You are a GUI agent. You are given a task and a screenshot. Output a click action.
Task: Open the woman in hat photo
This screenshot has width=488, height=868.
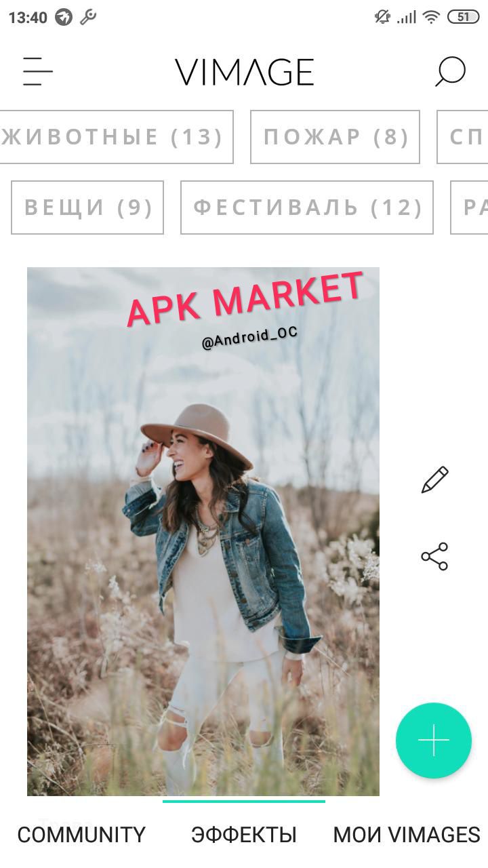(203, 531)
